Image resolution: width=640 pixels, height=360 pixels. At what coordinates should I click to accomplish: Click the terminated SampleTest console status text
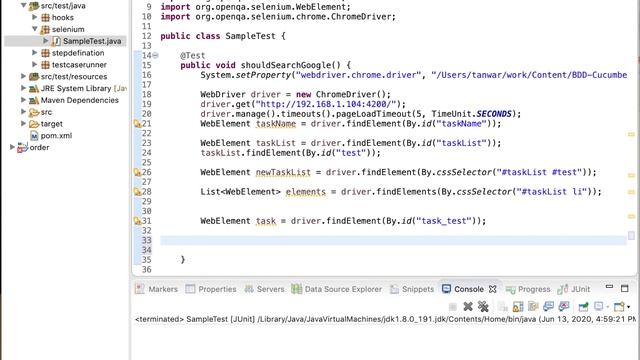click(385, 319)
